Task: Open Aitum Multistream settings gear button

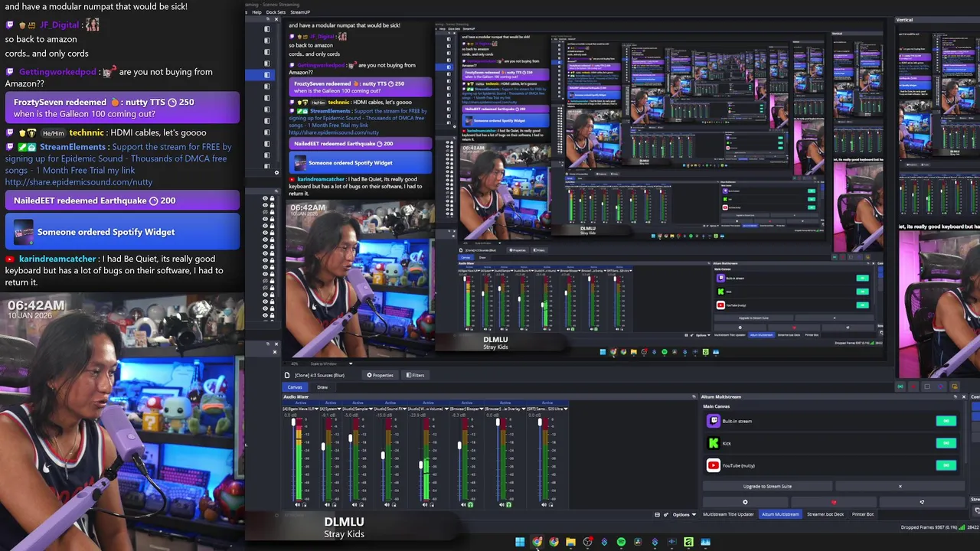Action: point(745,502)
